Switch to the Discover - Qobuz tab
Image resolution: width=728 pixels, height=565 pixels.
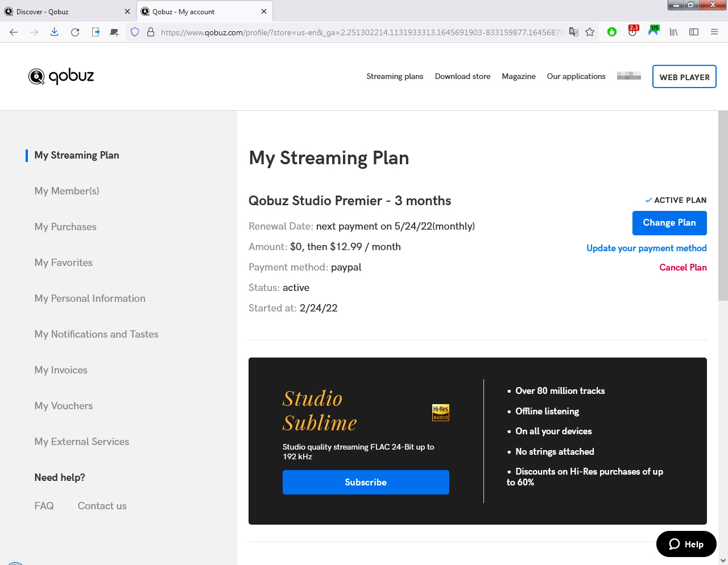coord(68,11)
